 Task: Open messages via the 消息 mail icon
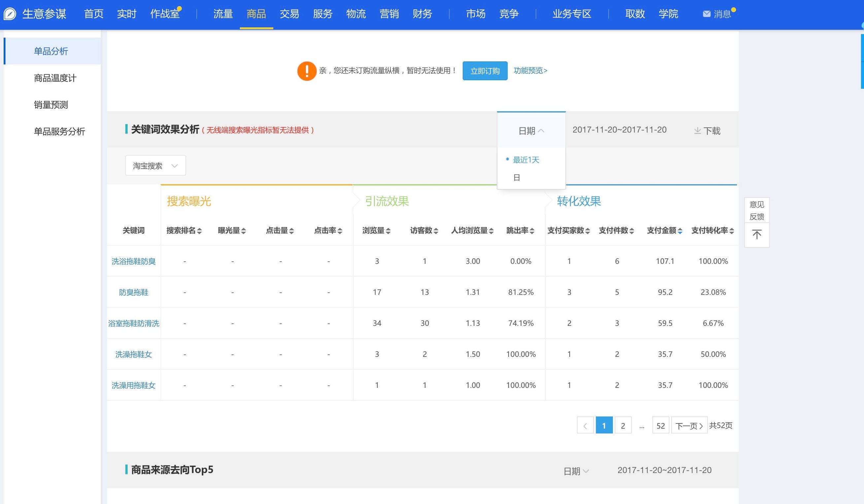707,14
